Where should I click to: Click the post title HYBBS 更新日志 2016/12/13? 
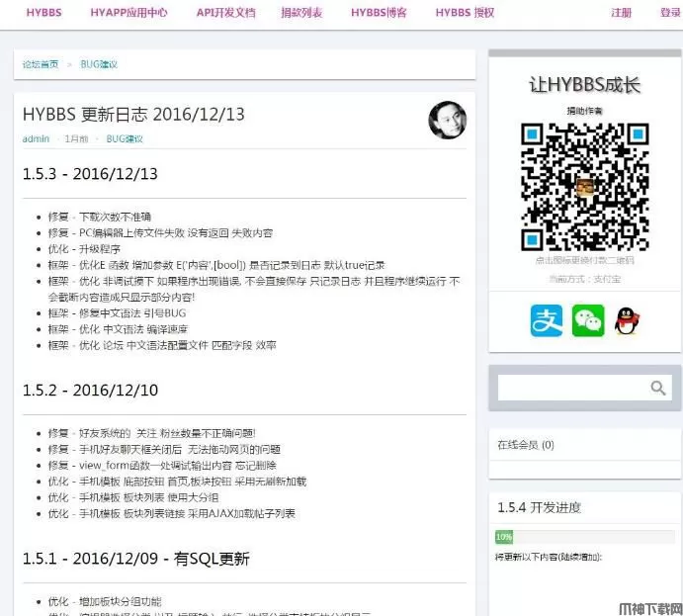coord(133,114)
